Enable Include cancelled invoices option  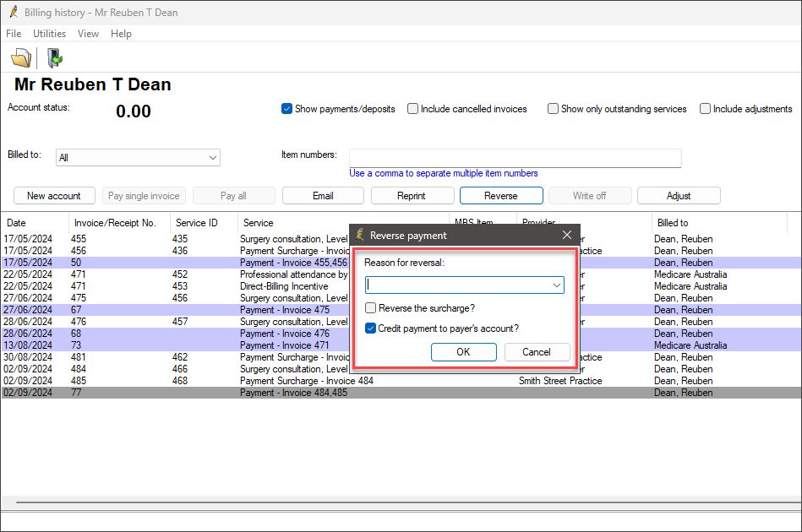coord(413,109)
